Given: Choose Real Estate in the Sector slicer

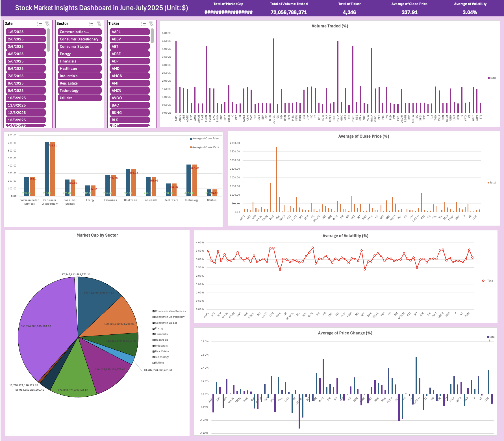Looking at the screenshot, I should pyautogui.click(x=80, y=83).
